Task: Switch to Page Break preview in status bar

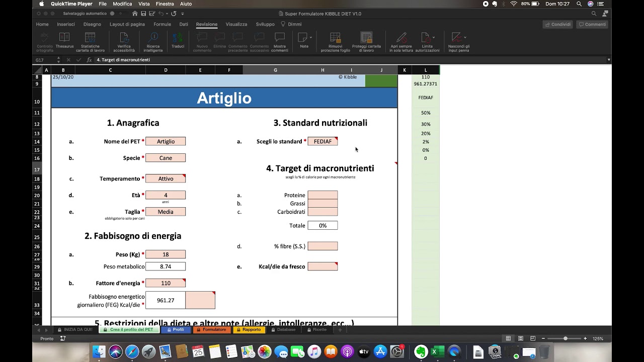Action: point(532,338)
